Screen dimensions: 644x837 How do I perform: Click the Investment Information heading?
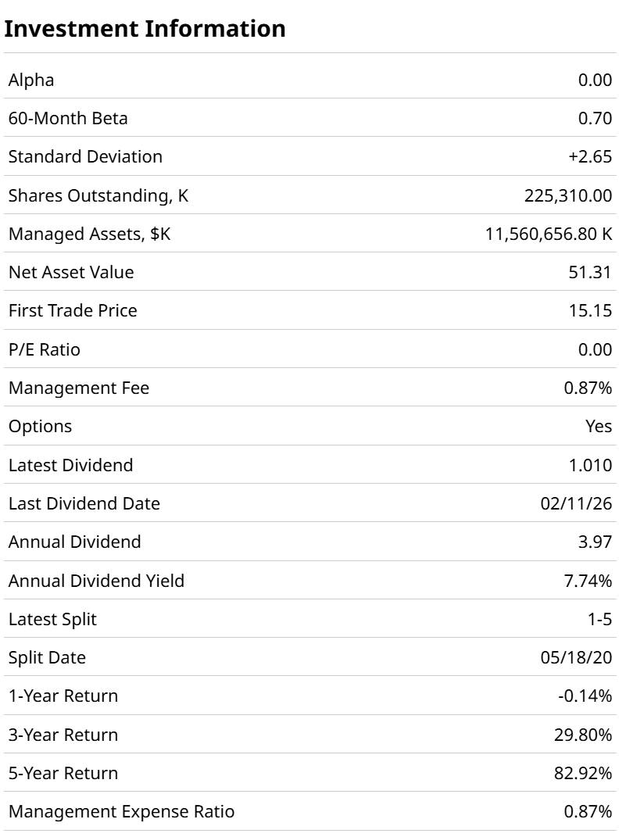(x=145, y=29)
